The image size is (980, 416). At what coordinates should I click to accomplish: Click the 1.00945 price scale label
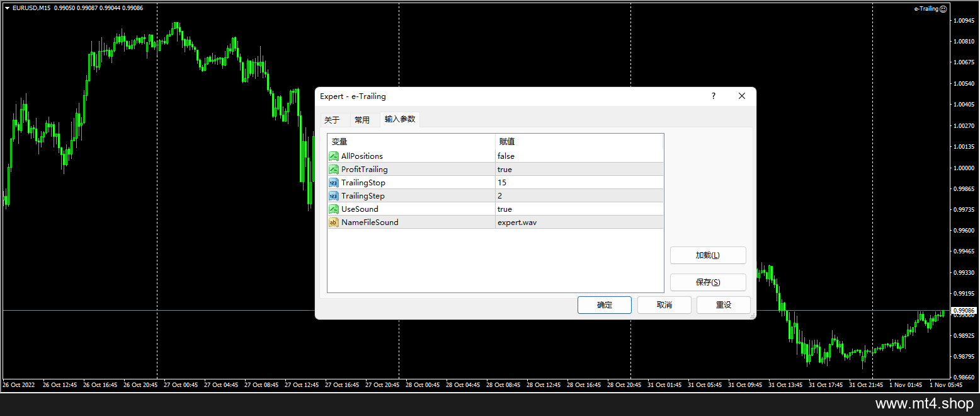click(964, 21)
